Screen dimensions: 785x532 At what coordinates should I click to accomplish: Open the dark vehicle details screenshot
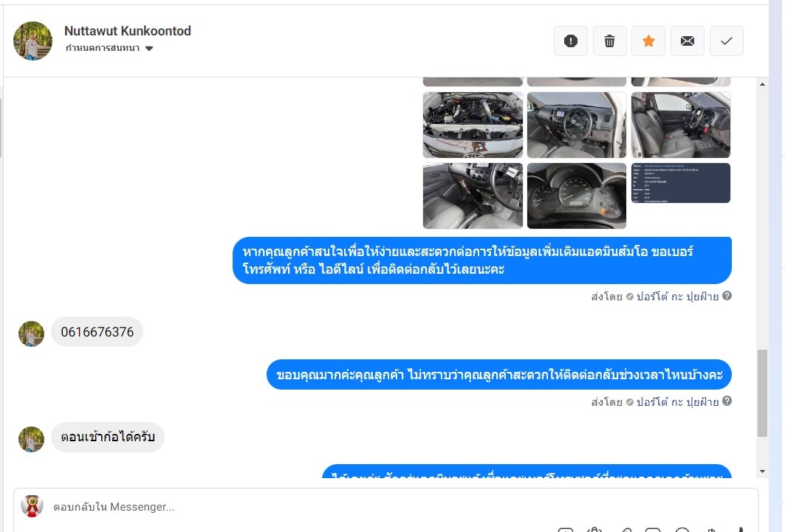tap(681, 183)
